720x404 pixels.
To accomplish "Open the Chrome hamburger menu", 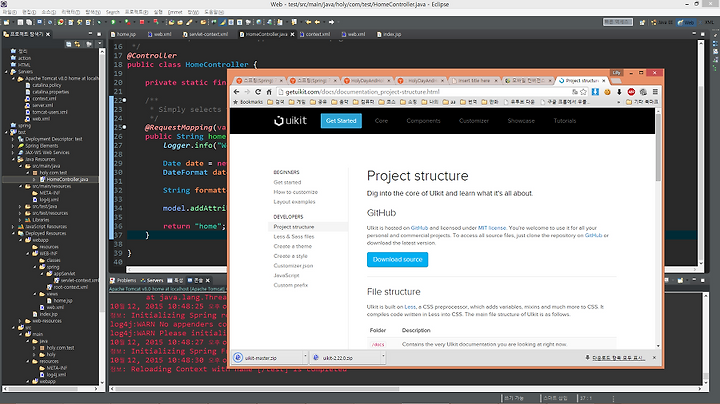I will [x=655, y=92].
